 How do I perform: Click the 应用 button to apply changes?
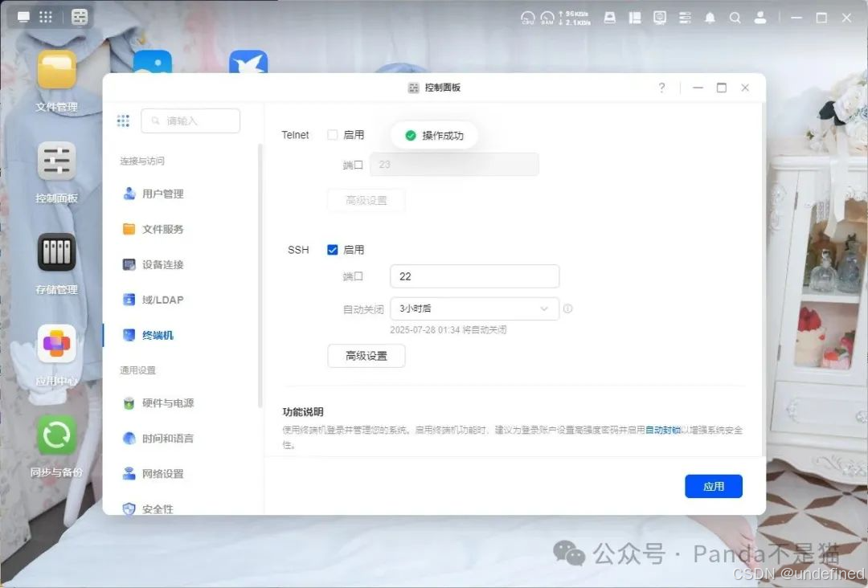(714, 486)
